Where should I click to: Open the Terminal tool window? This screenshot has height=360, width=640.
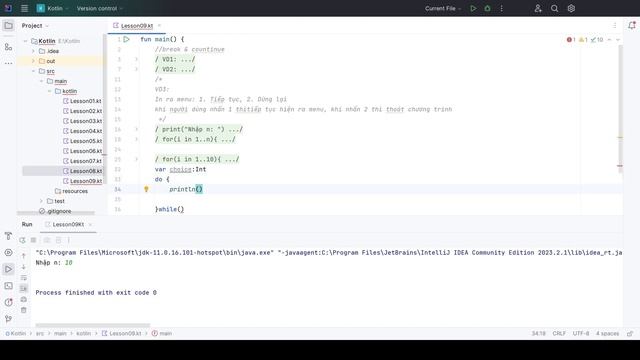coord(8,286)
